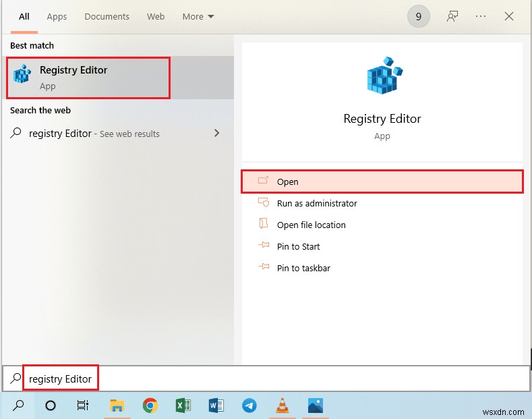Close the search panel
Image resolution: width=532 pixels, height=419 pixels.
pyautogui.click(x=508, y=16)
